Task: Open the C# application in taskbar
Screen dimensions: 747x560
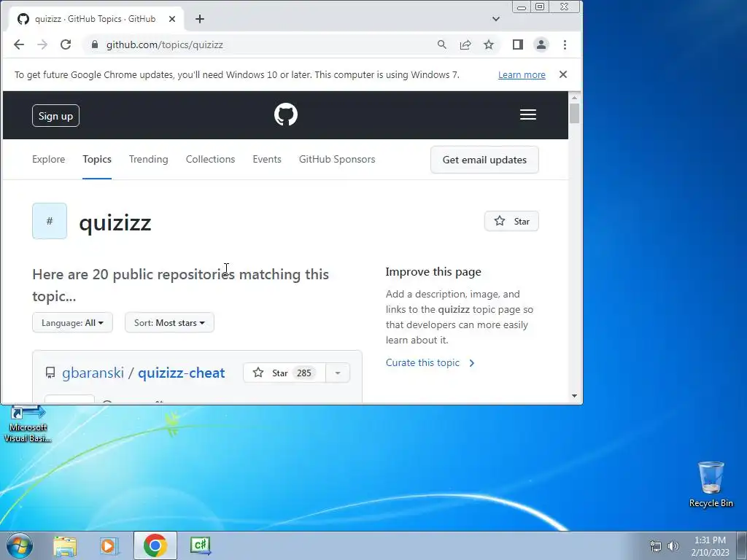Action: coord(201,545)
